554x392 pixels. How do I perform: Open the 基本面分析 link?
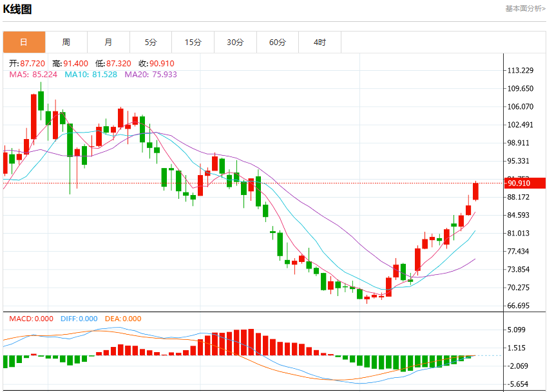coord(526,8)
